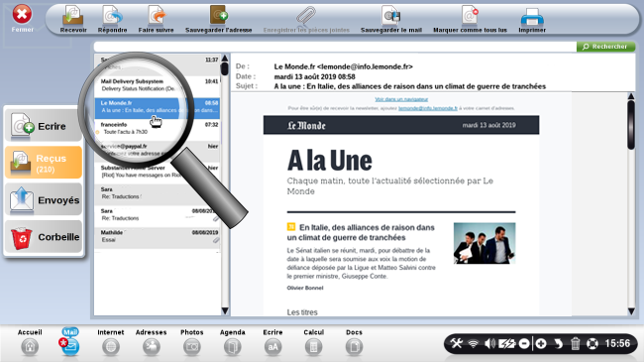Open the 'En Italie, des alliances de raison' headline
Image resolution: width=644 pixels, height=362 pixels.
pos(361,232)
